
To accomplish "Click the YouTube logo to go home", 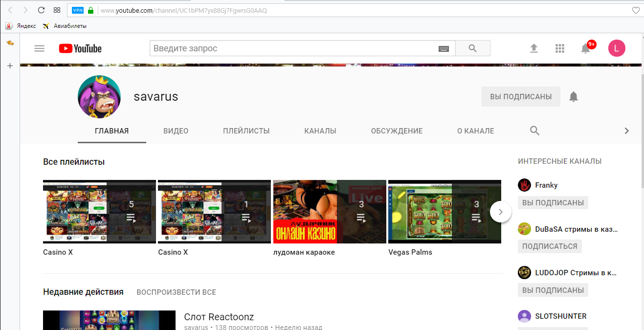I will [x=80, y=48].
